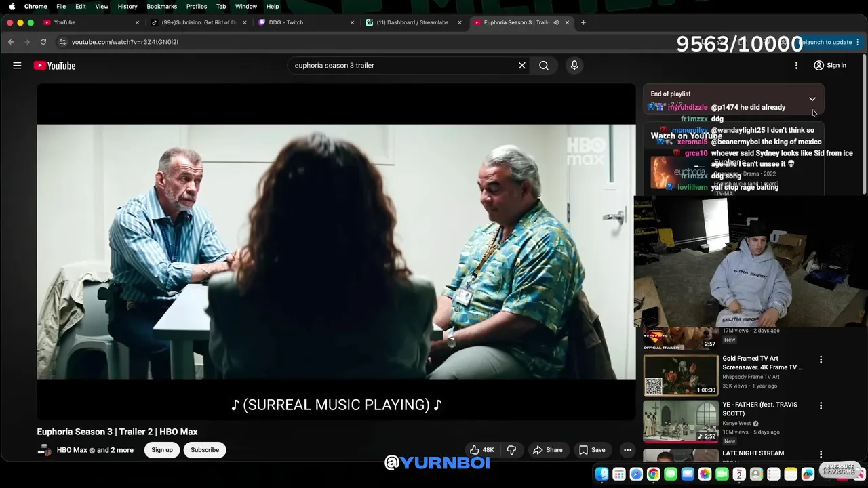Open the File menu
This screenshot has height=488, width=868.
coord(61,7)
